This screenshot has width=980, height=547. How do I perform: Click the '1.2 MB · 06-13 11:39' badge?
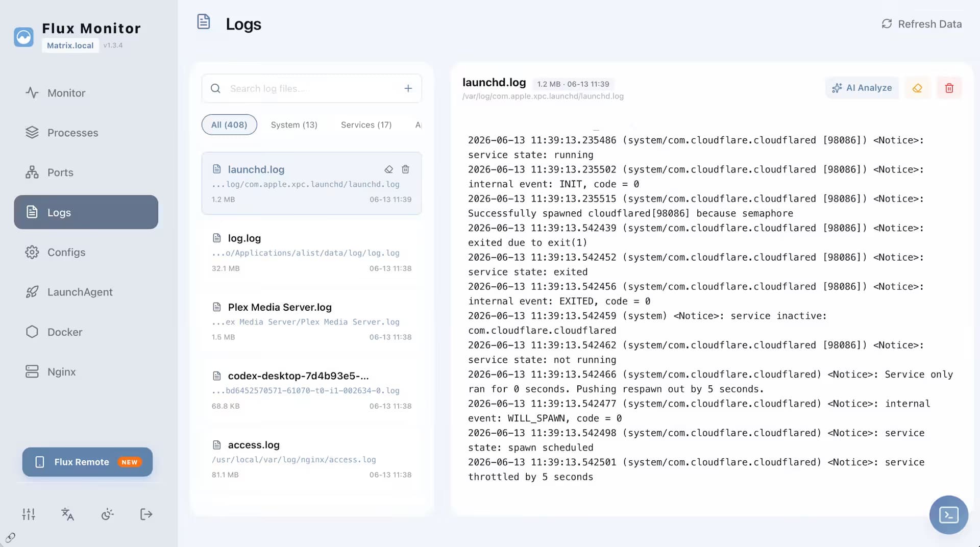[x=573, y=84]
